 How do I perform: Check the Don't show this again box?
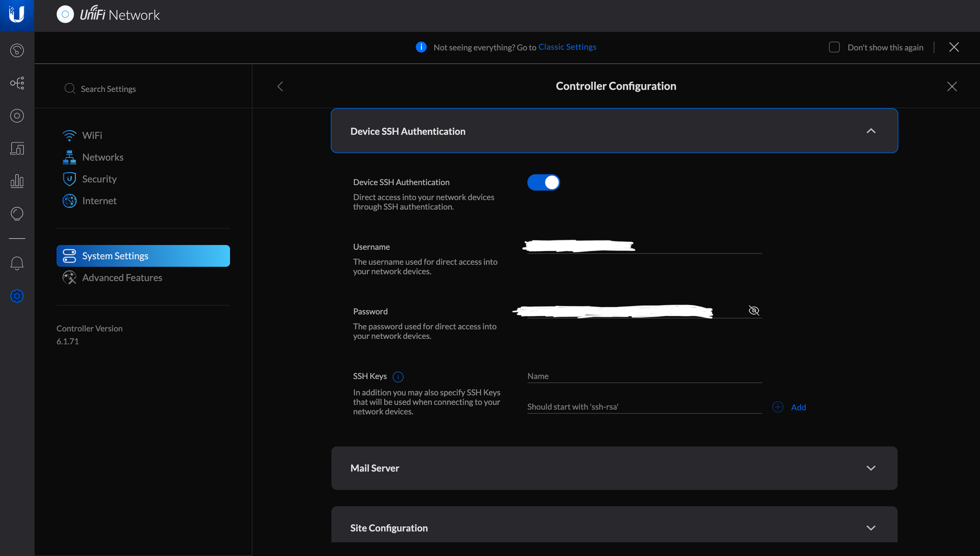(834, 47)
